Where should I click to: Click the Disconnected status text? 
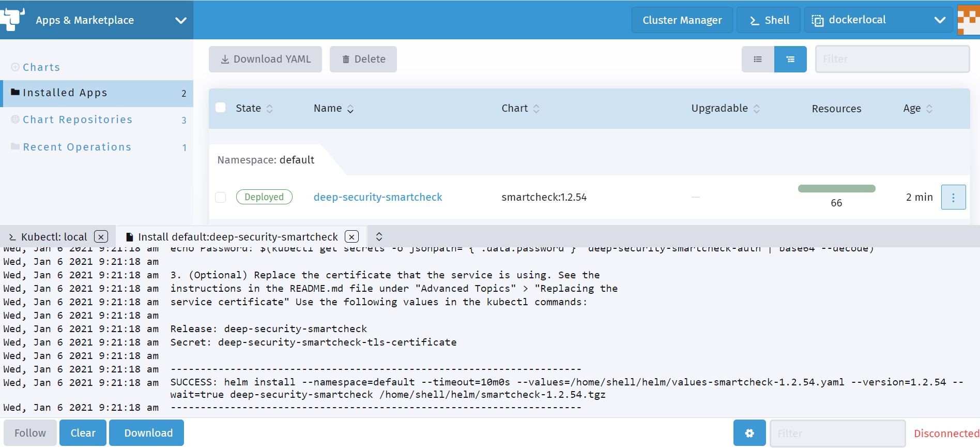946,434
